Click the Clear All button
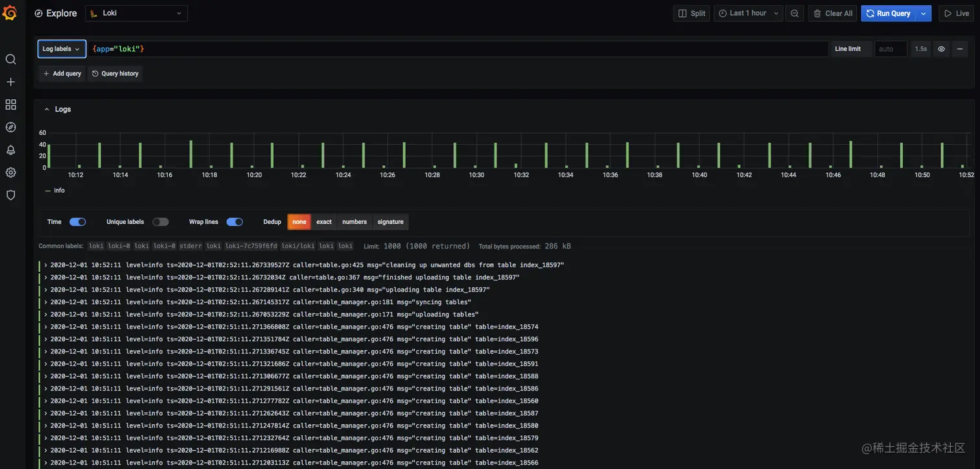 coord(833,13)
